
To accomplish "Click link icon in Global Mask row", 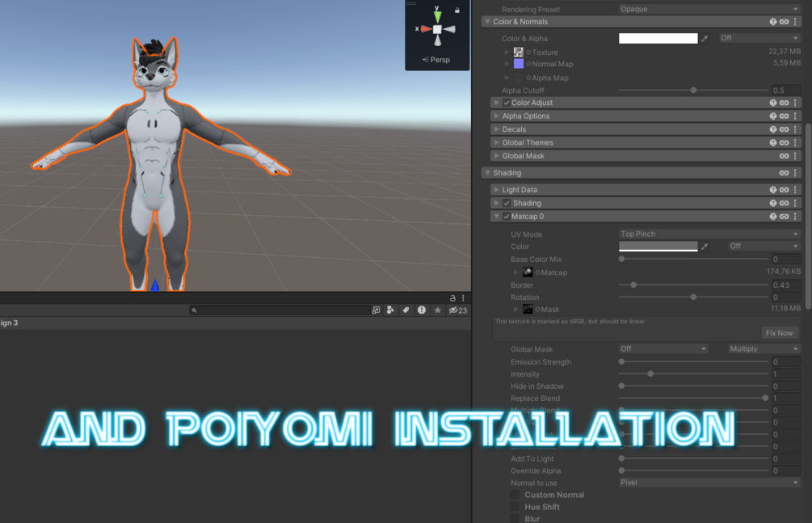I will 784,156.
